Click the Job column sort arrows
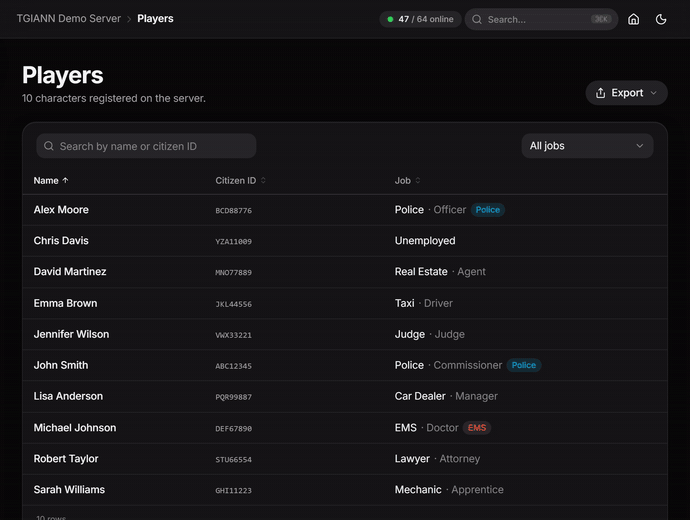This screenshot has height=520, width=690. [418, 180]
